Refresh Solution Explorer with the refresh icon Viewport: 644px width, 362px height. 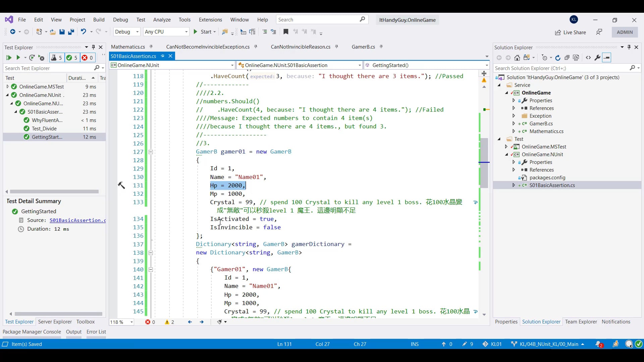click(x=558, y=58)
